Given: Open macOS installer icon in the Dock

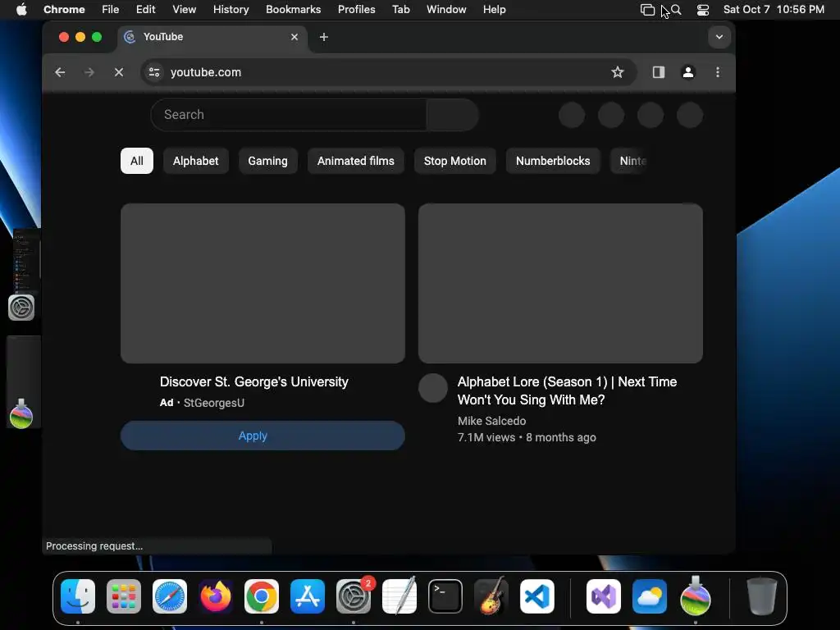Looking at the screenshot, I should pos(696,596).
